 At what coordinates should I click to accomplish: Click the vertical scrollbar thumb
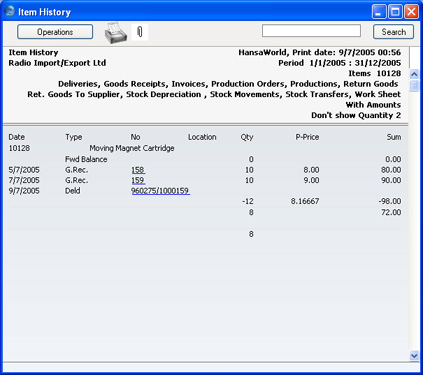click(414, 86)
